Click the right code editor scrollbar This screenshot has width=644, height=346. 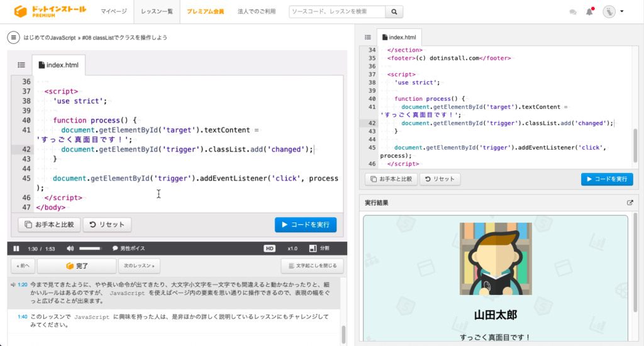[635, 145]
